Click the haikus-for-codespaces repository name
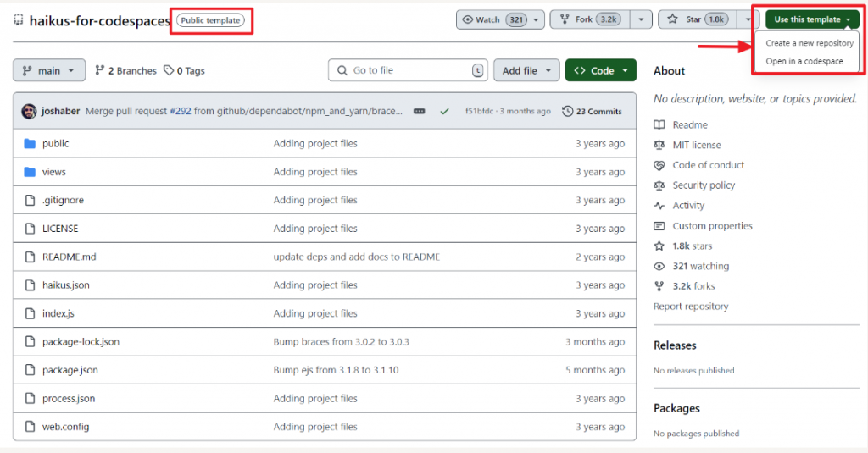Image resolution: width=868 pixels, height=453 pixels. 100,20
